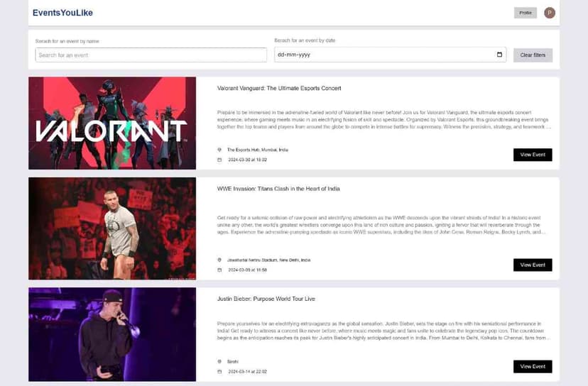The image size is (588, 386).
Task: Click location pin icon for Valorant Vanguard event
Action: [220, 150]
